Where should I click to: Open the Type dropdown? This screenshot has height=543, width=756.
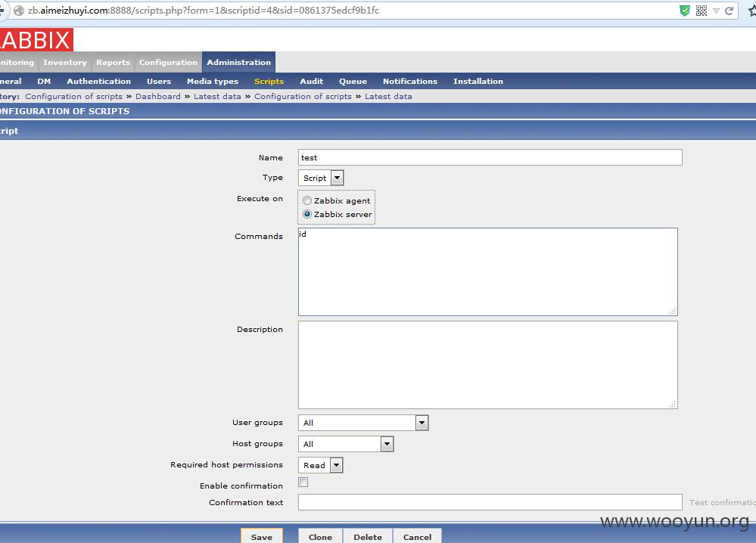321,178
